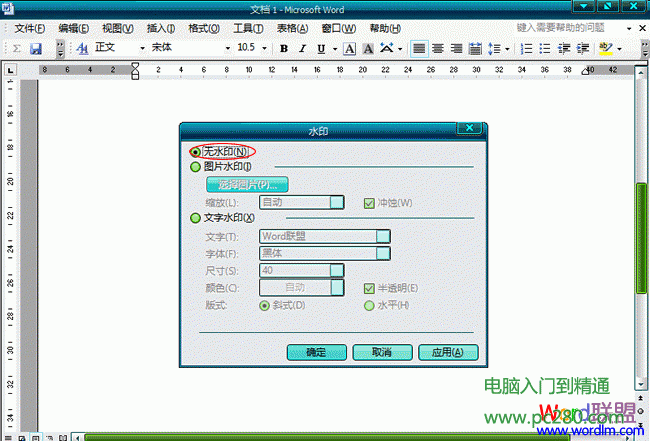
Task: Toggle the Semitransparent checkbox
Action: click(369, 288)
